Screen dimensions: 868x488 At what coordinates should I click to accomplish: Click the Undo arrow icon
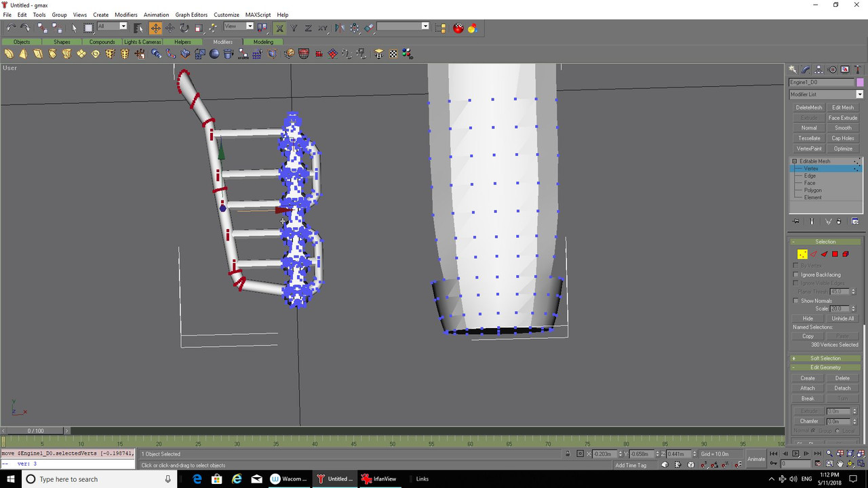11,28
